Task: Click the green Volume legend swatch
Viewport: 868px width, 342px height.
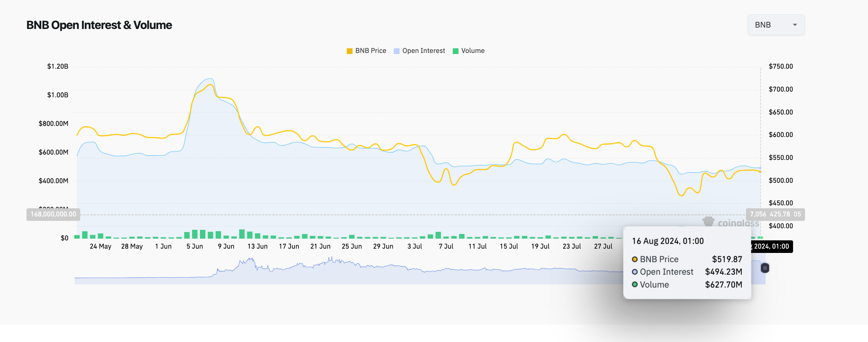Action: [455, 51]
